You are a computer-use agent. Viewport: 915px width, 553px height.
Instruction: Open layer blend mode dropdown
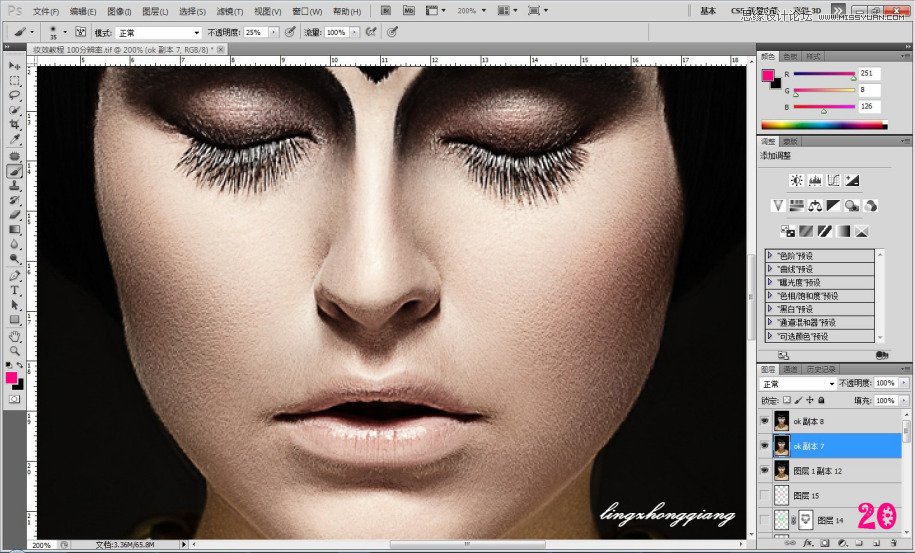pos(798,383)
